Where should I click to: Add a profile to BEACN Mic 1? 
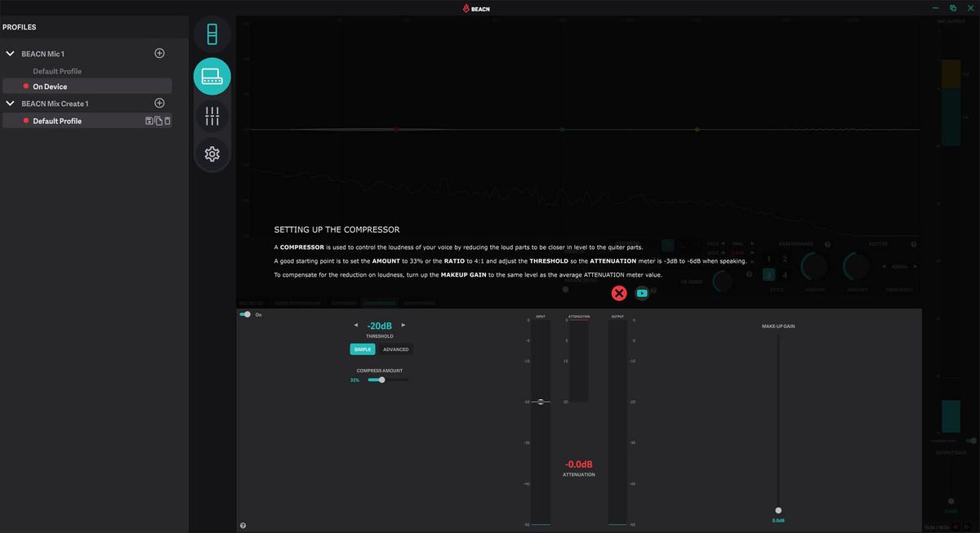coord(159,53)
